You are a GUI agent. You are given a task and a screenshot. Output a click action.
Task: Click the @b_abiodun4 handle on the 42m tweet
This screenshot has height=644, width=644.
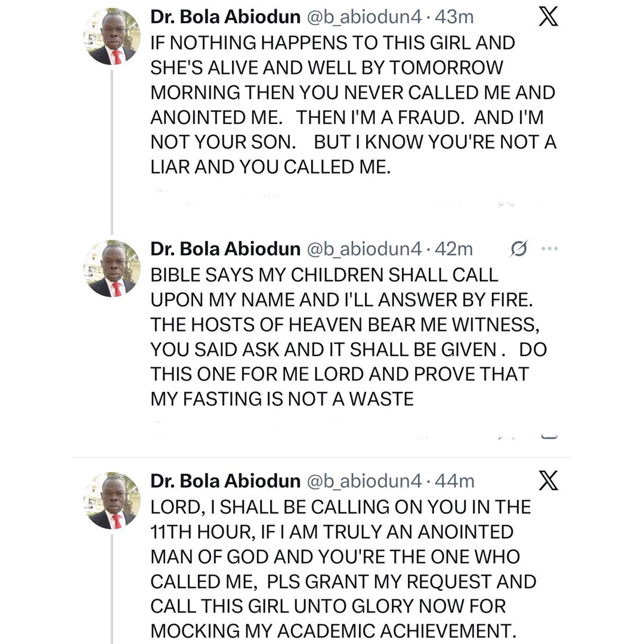tap(364, 249)
